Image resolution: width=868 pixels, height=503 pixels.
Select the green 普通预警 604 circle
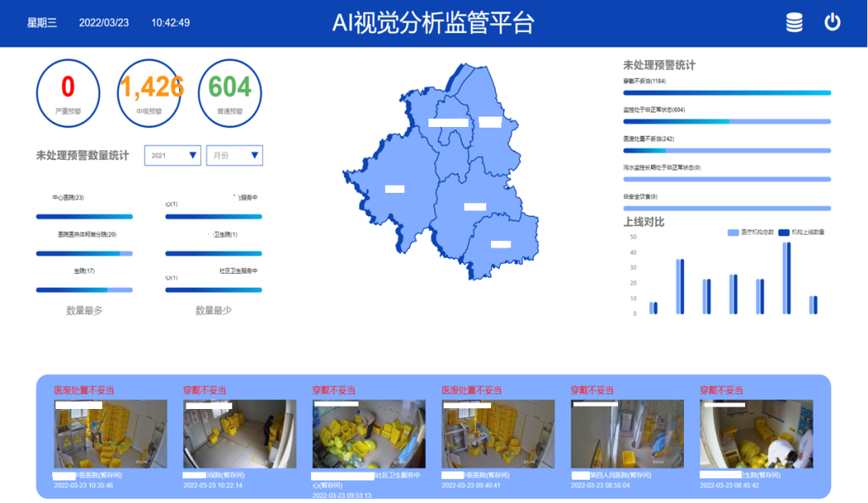(230, 92)
